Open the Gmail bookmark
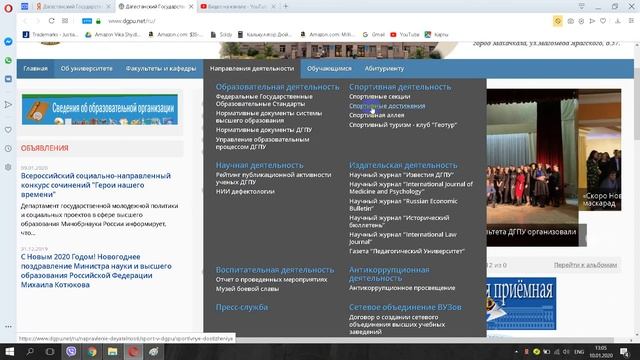 (x=374, y=35)
